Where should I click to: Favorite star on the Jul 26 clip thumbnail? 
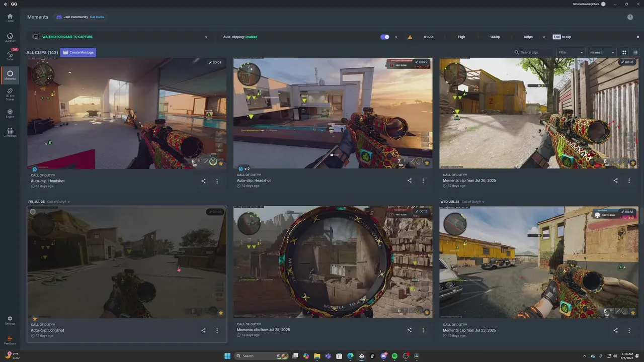tap(633, 163)
